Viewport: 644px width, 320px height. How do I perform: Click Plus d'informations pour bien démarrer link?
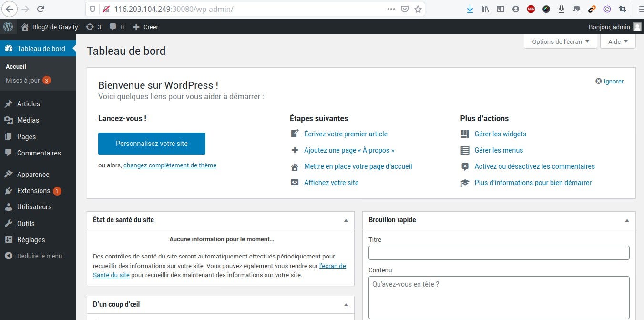coord(533,183)
